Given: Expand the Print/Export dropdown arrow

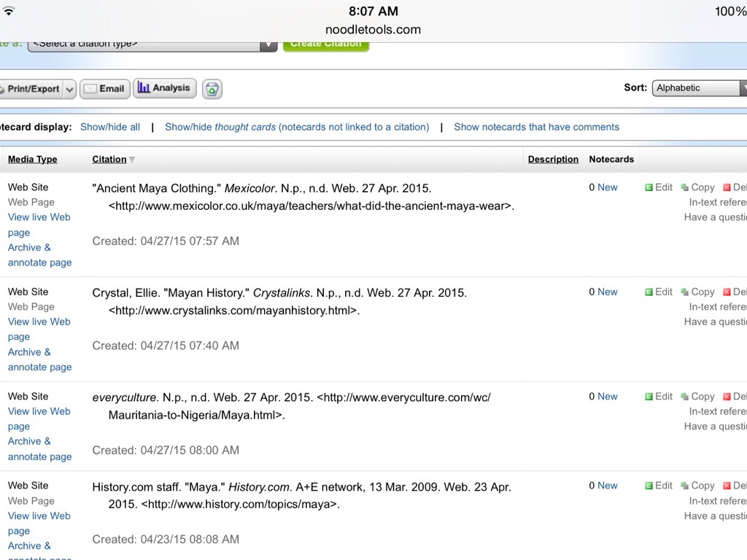Looking at the screenshot, I should pyautogui.click(x=69, y=89).
